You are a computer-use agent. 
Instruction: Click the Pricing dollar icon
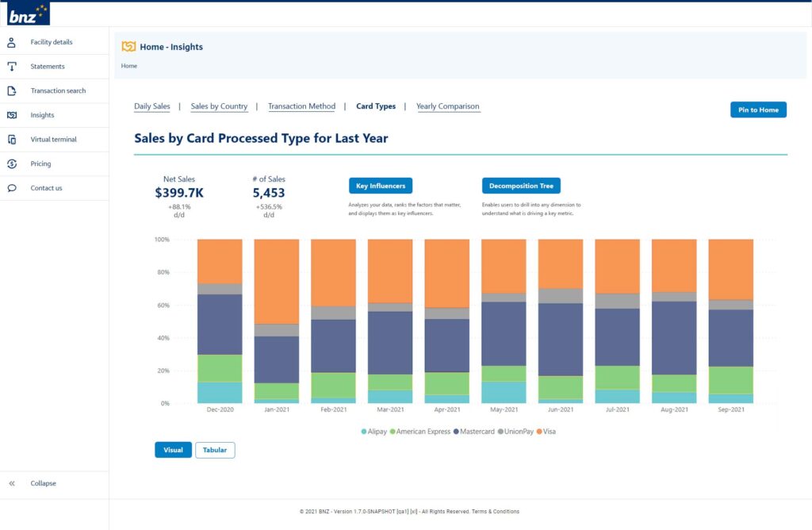point(12,164)
